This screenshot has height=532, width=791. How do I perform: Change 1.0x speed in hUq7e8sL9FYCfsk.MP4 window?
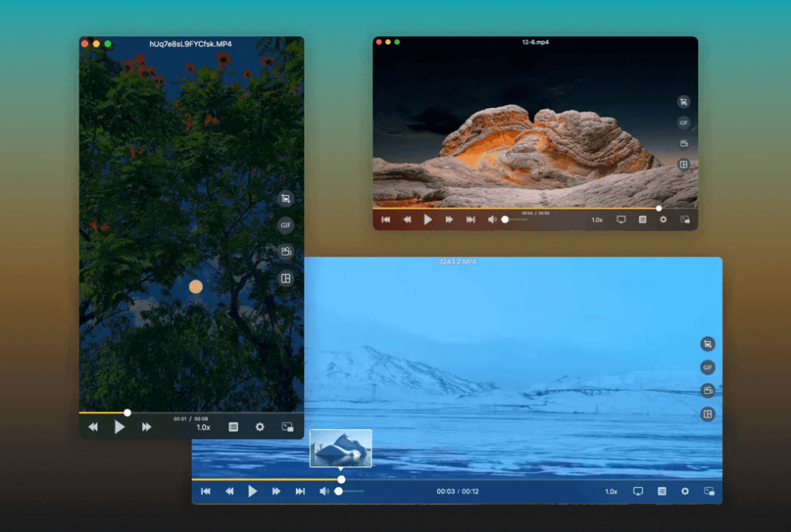coord(203,428)
